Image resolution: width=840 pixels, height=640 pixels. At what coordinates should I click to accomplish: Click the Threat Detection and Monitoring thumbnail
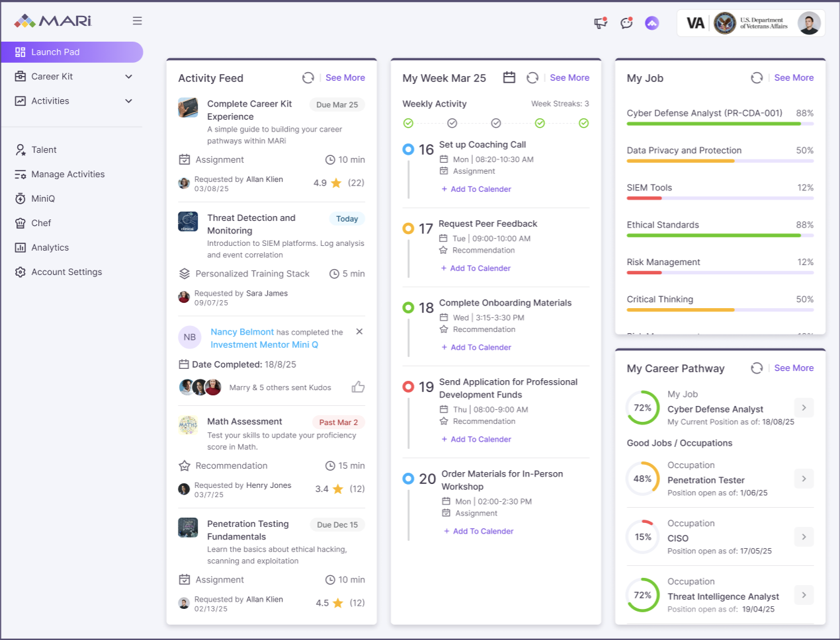click(188, 221)
